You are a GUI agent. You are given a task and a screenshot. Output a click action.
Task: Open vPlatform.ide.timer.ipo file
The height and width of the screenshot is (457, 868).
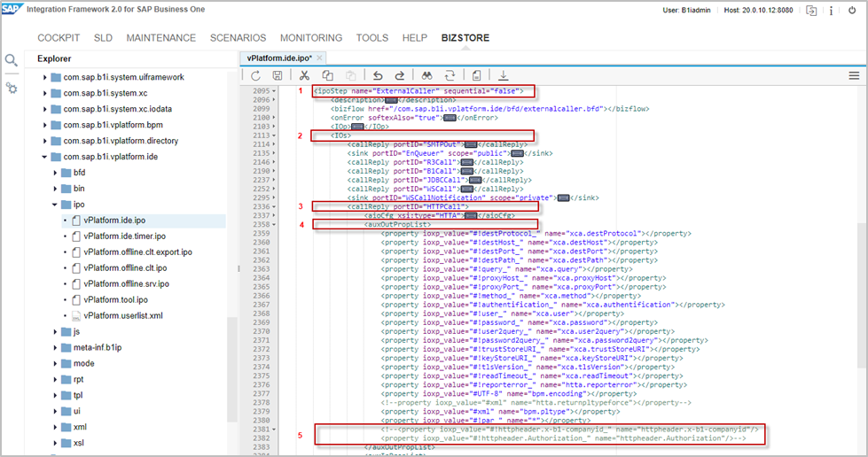[x=124, y=236]
